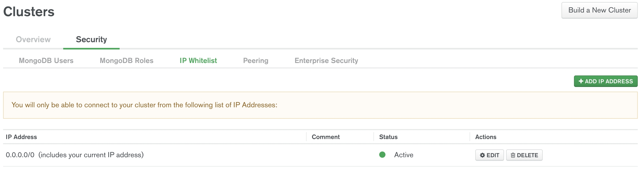Screen dimensions: 644x177
Task: Switch to the Overview tab
Action: 33,40
